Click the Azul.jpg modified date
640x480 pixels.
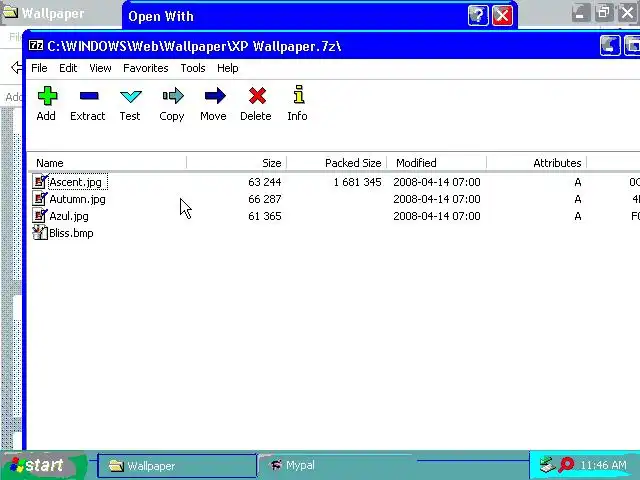point(437,216)
